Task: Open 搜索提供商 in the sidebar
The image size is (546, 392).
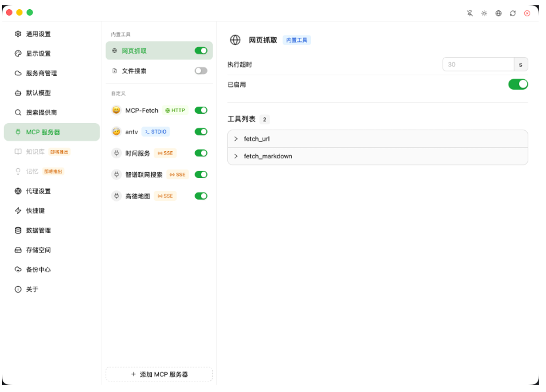Action: click(52, 113)
